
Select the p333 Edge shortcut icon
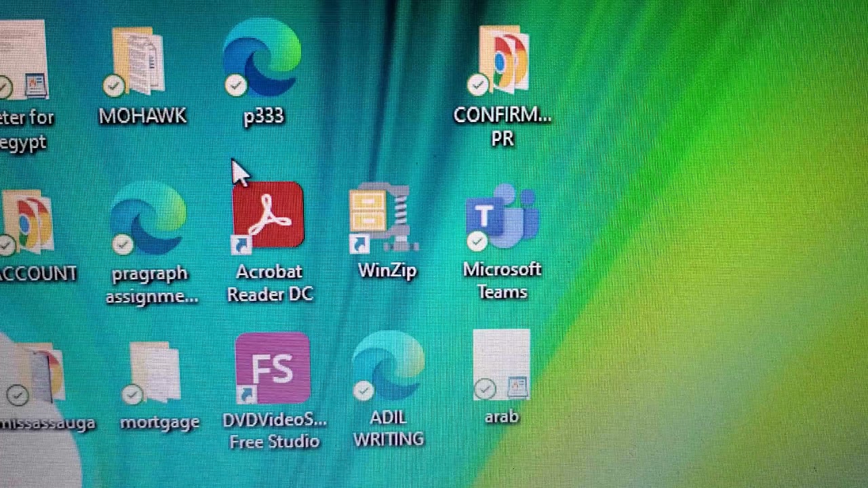coord(262,58)
